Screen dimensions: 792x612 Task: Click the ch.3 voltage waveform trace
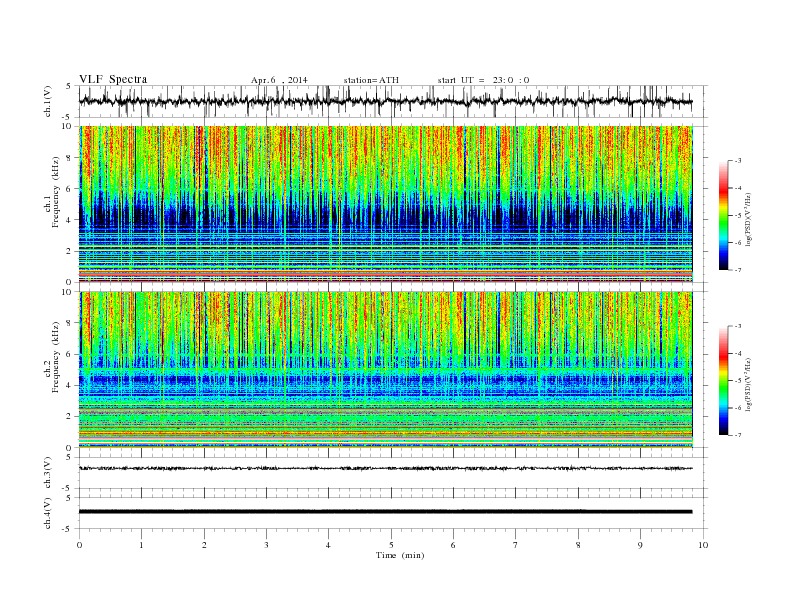(x=385, y=468)
